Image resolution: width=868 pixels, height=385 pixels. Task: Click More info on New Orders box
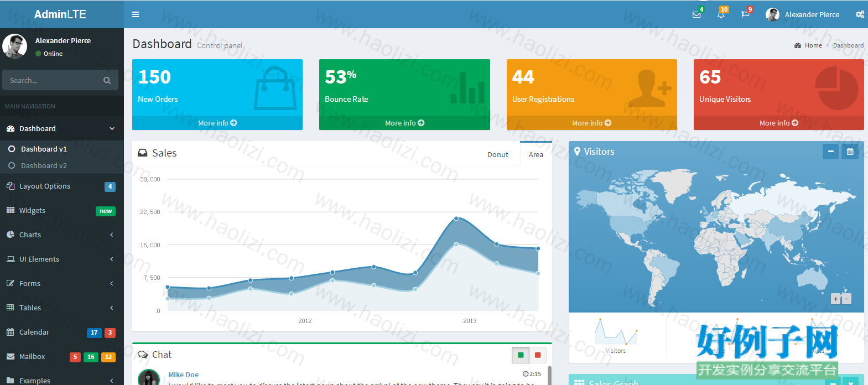pyautogui.click(x=217, y=123)
